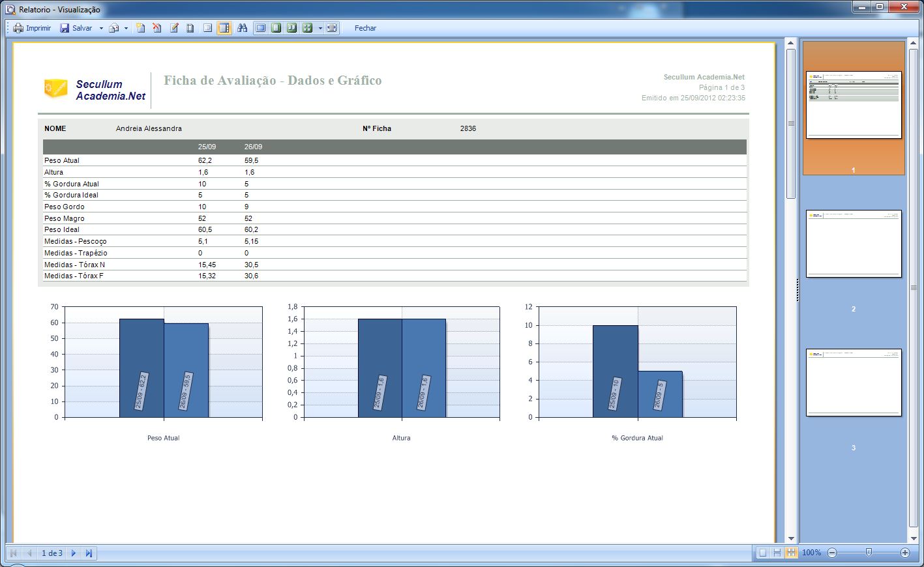Go to the next page arrow
The image size is (924, 567).
pos(74,553)
